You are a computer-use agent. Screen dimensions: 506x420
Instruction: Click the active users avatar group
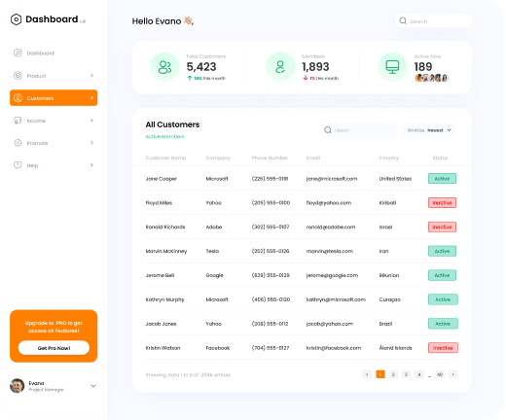(432, 78)
